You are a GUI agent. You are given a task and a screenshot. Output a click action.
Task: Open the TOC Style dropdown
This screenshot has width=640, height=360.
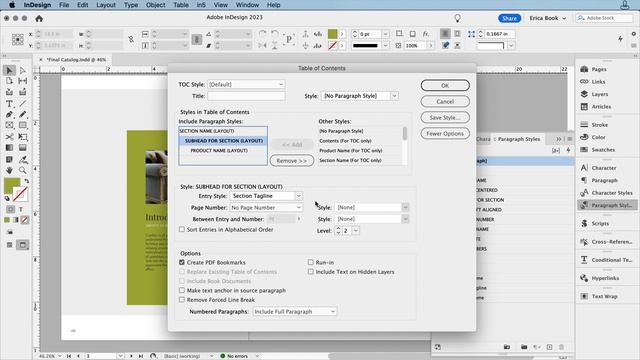[246, 84]
